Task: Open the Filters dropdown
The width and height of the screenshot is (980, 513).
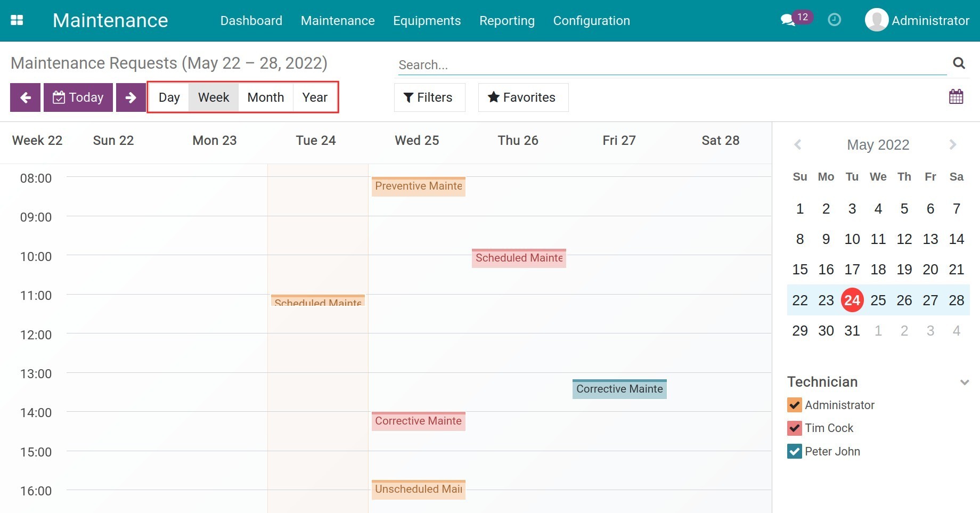Action: pos(429,97)
